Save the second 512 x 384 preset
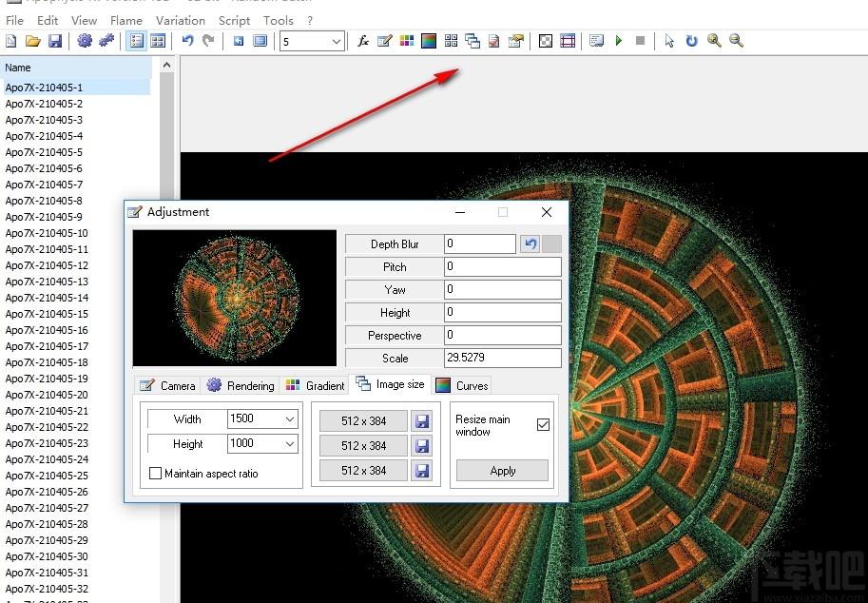The height and width of the screenshot is (603, 868). pyautogui.click(x=422, y=446)
